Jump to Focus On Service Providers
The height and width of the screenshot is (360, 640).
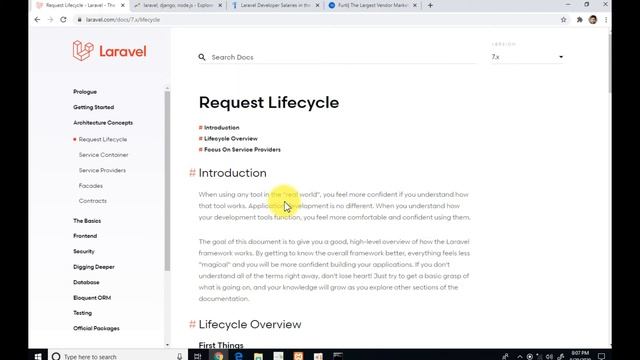pos(242,150)
